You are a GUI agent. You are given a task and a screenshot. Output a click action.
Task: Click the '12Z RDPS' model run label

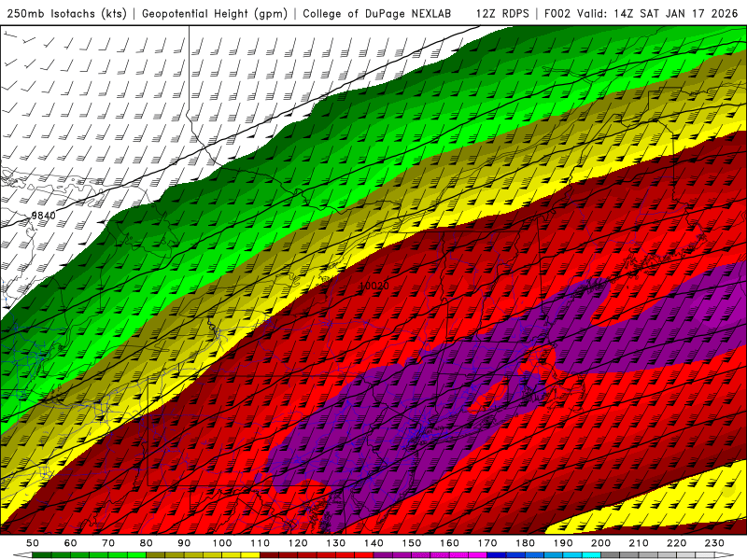click(502, 14)
